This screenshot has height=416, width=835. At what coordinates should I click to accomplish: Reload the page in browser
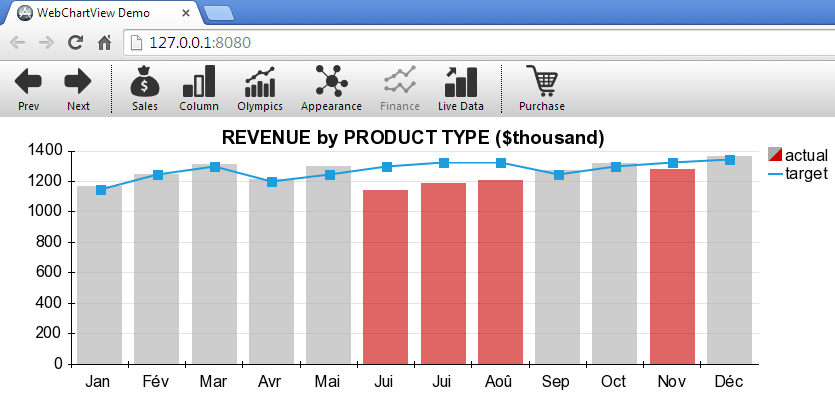point(75,43)
